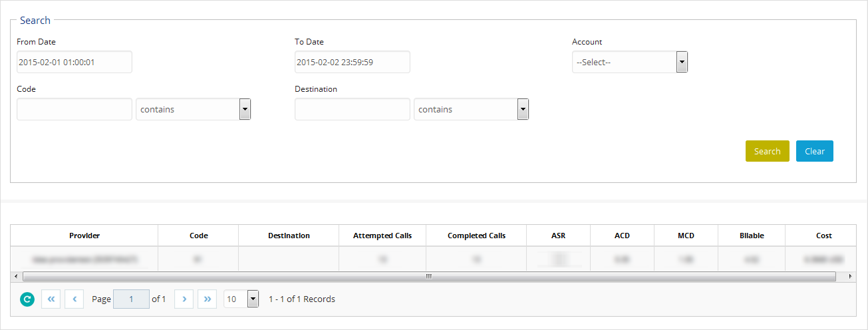The image size is (868, 330).
Task: Sort by the ACD column header
Action: (x=622, y=236)
